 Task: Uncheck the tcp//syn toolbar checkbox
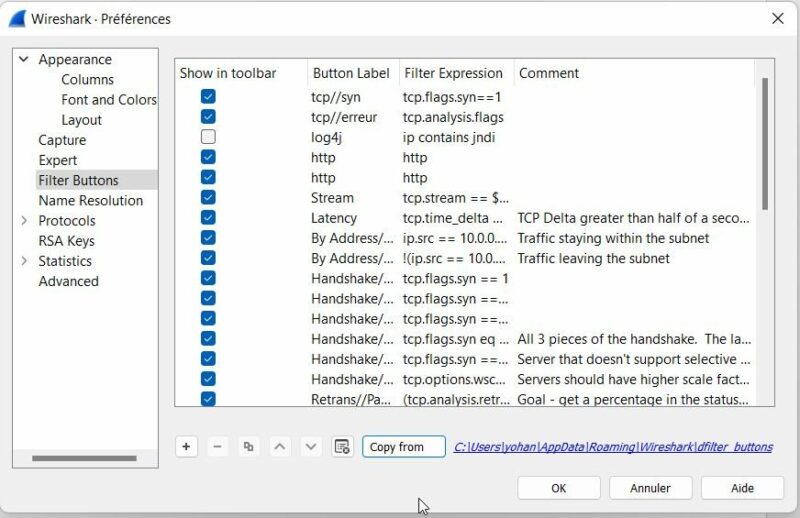208,96
